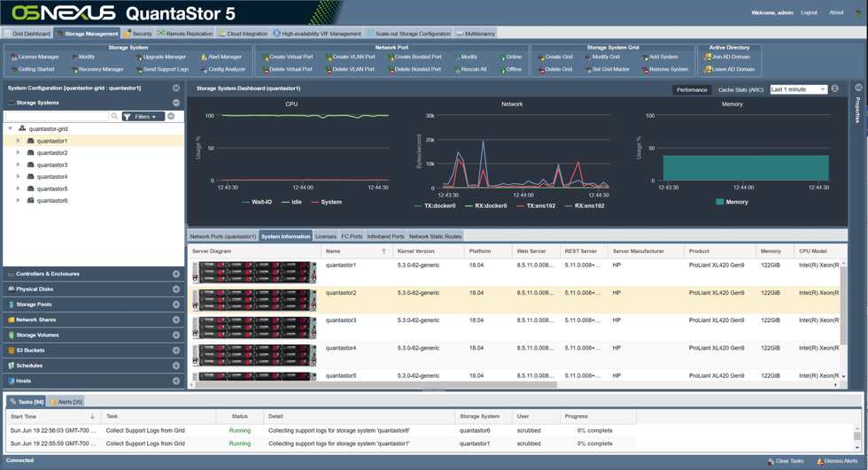Click Delete Bonded Port
Screen dimensions: 868x470
[x=415, y=69]
